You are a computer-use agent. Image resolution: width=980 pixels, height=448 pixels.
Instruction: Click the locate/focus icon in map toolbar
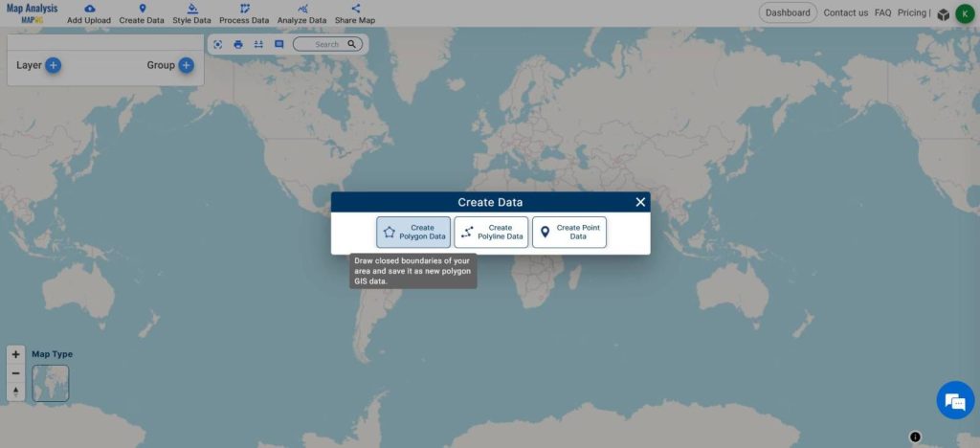[217, 44]
